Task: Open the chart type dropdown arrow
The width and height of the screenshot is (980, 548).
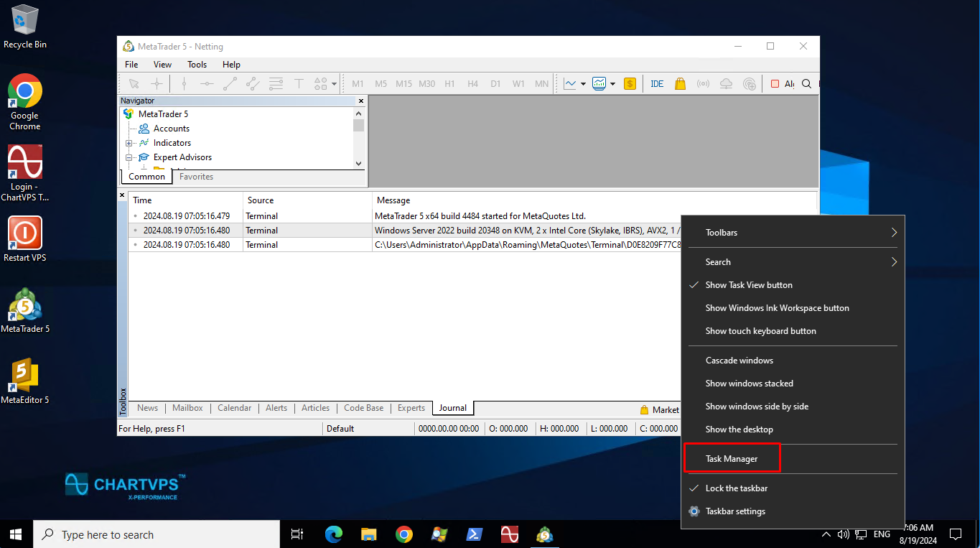Action: point(583,84)
